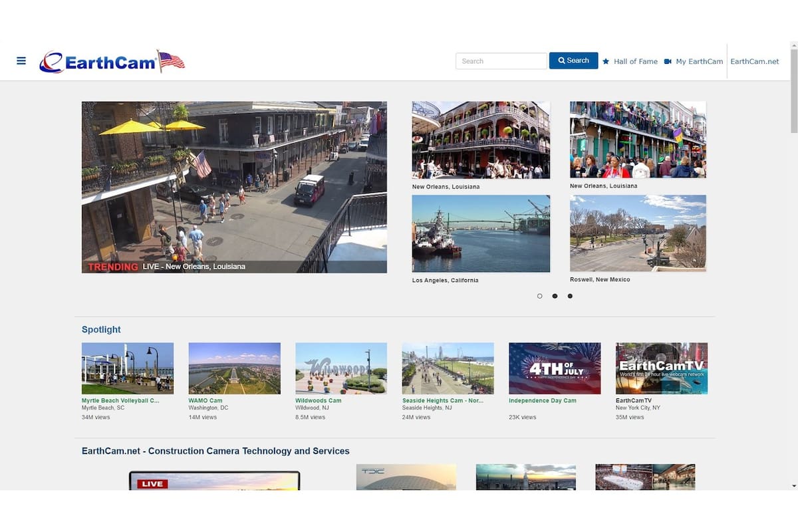Click the star icon beside Hall of Fame
This screenshot has height=532, width=798.
pyautogui.click(x=606, y=61)
